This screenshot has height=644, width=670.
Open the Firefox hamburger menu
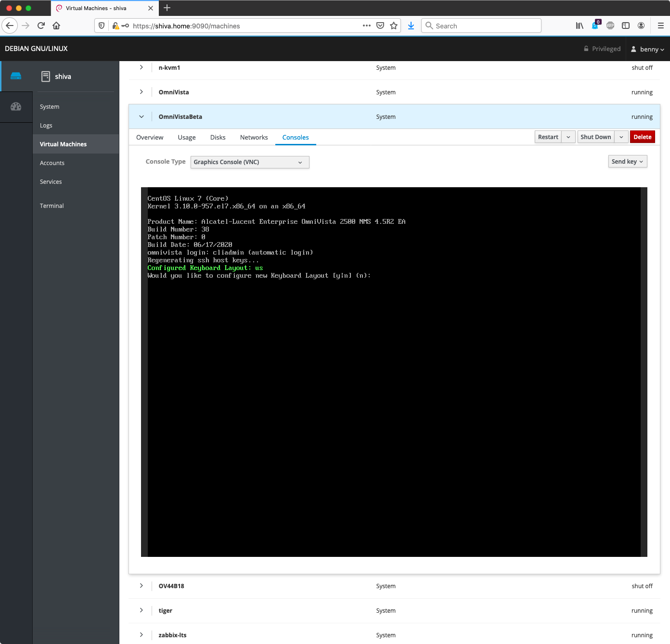point(660,26)
